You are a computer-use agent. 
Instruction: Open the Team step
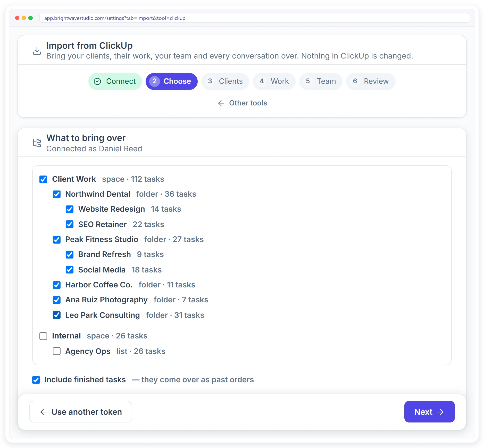pos(321,81)
